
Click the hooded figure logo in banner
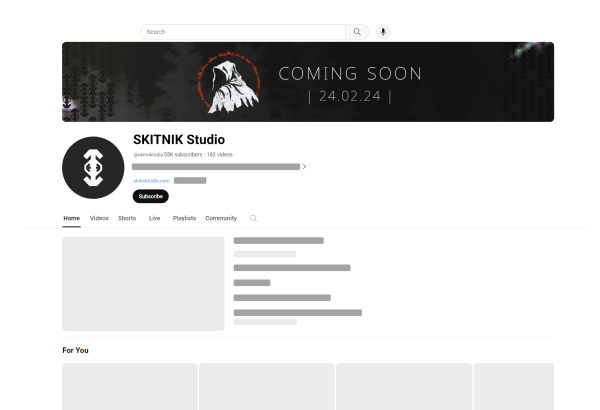[233, 82]
